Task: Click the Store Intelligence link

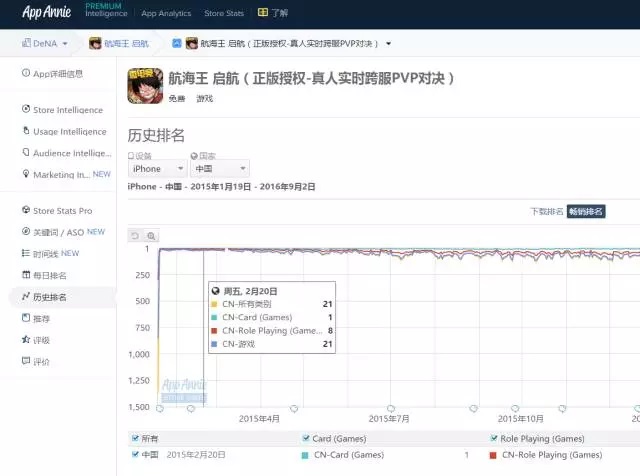Action: click(68, 110)
